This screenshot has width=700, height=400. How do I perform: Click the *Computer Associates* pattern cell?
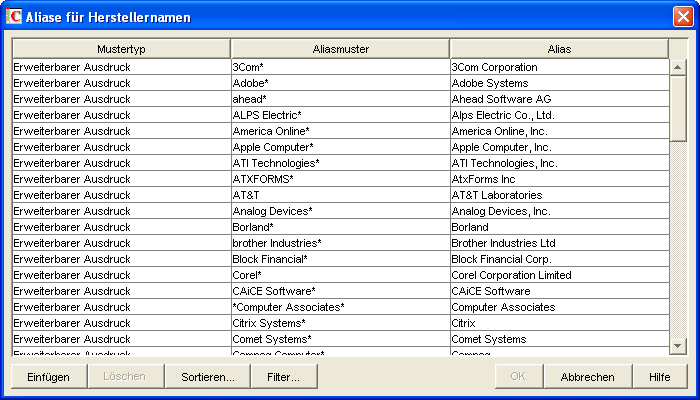coord(340,307)
